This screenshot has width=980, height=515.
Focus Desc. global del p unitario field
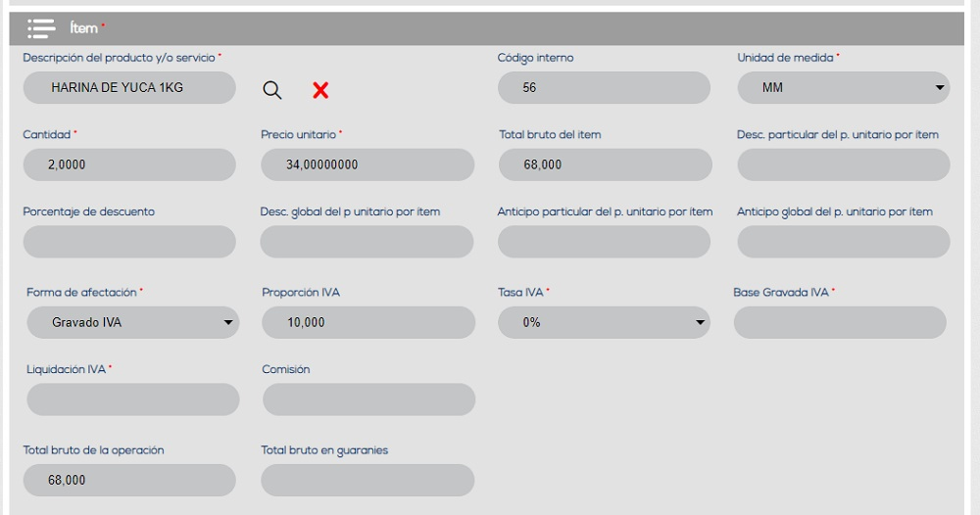pyautogui.click(x=367, y=242)
